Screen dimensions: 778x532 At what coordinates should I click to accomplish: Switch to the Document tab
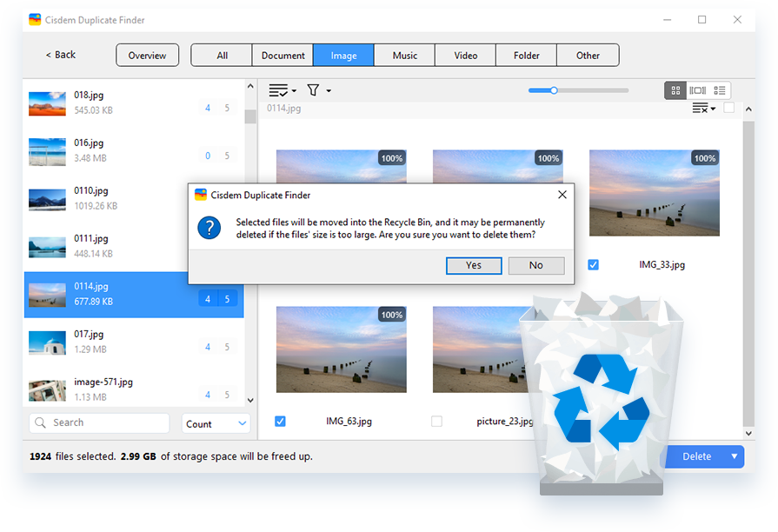[x=283, y=56]
